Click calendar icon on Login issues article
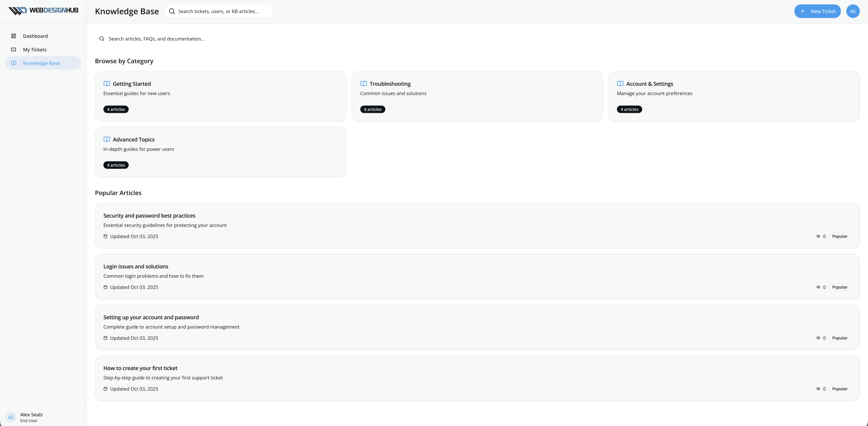This screenshot has height=426, width=868. tap(105, 287)
